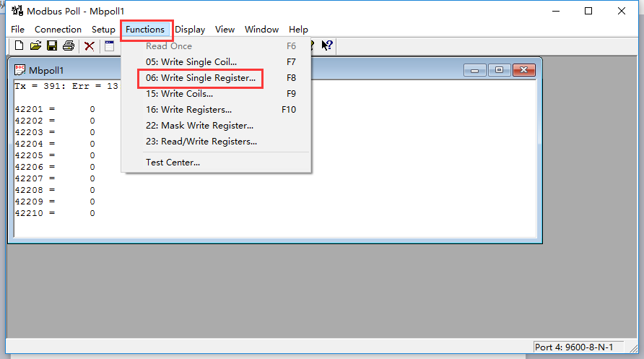Choose 06: Write Single Register

[x=216, y=78]
